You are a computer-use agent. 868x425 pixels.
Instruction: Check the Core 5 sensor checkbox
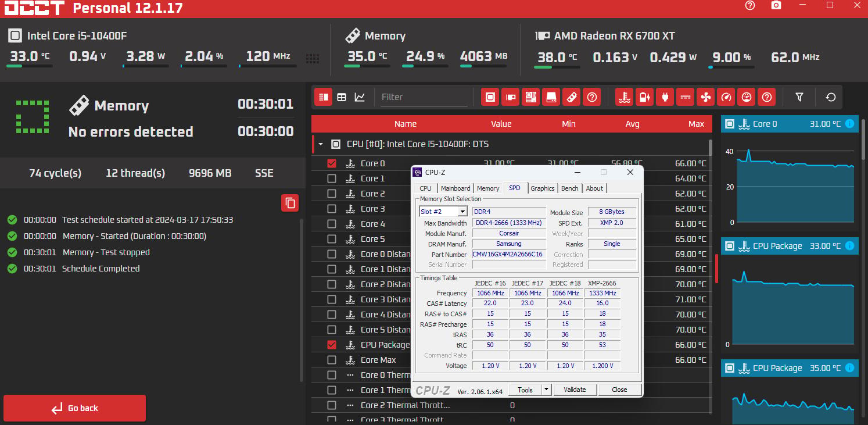[x=332, y=239]
